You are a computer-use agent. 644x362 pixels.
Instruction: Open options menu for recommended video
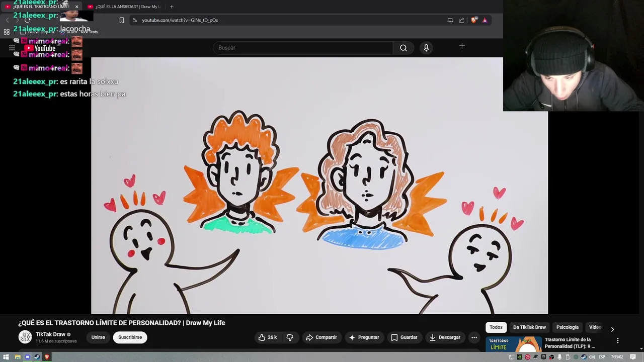pyautogui.click(x=618, y=340)
